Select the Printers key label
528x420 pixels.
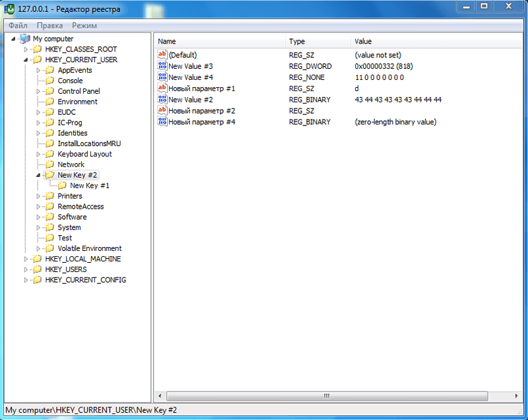(70, 196)
